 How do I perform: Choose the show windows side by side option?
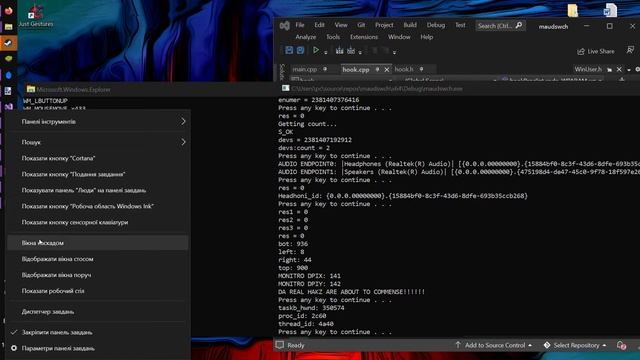[99, 275]
